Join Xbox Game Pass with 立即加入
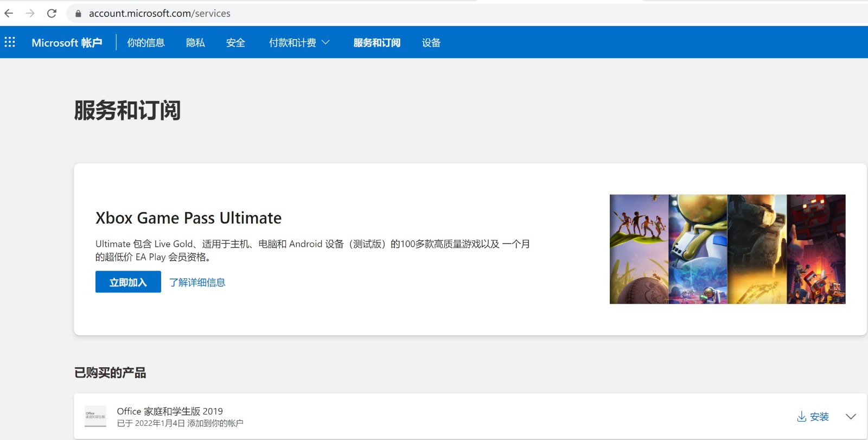 (x=128, y=282)
